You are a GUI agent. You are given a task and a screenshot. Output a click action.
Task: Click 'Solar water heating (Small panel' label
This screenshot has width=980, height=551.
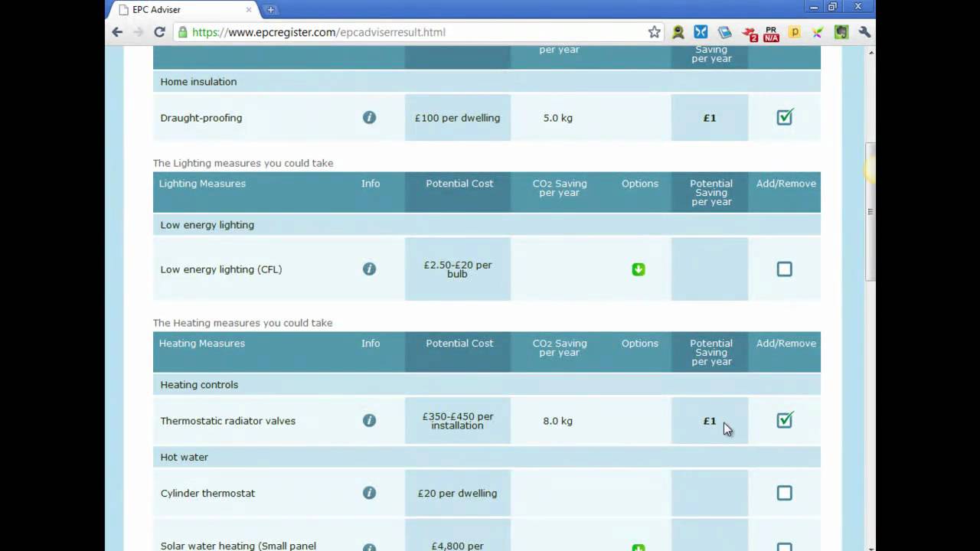coord(238,546)
